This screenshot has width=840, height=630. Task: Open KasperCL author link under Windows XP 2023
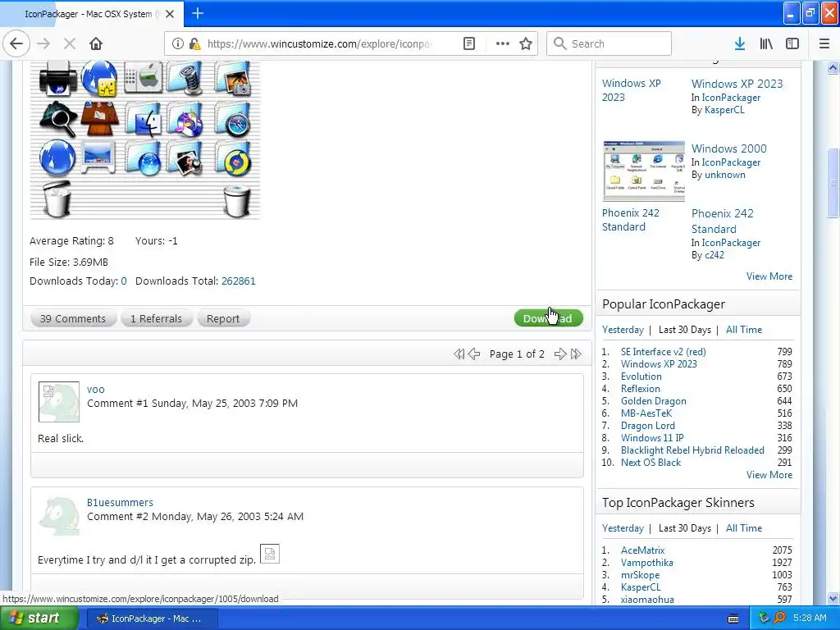coord(724,110)
